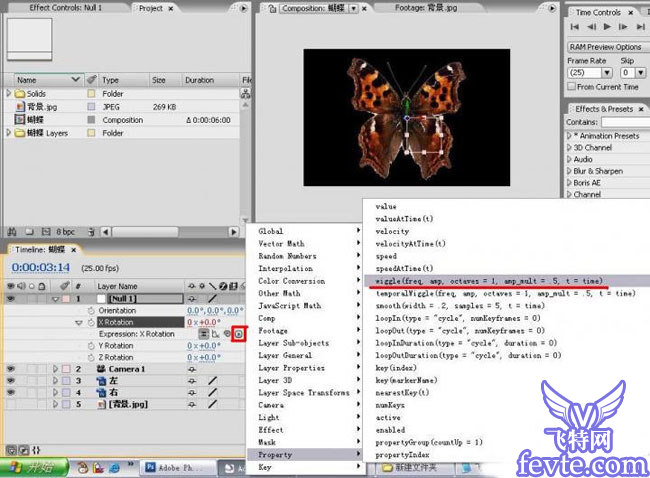The image size is (650, 478).
Task: Enable the From Current Time checkbox
Action: [572, 86]
